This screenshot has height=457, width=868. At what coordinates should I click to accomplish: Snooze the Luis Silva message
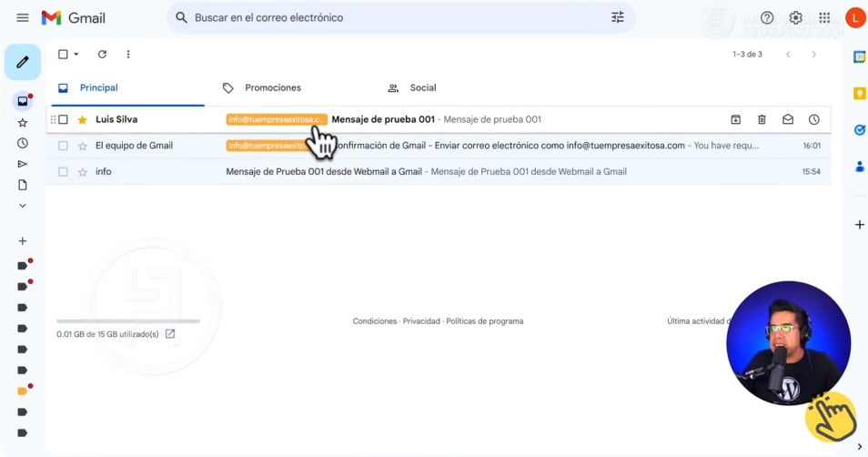click(x=813, y=119)
